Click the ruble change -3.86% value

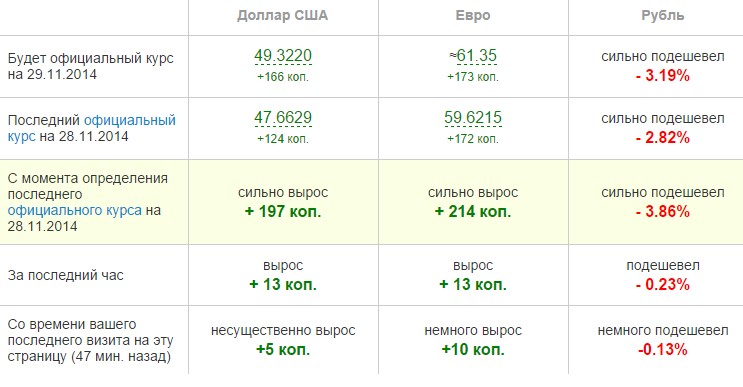tap(662, 212)
